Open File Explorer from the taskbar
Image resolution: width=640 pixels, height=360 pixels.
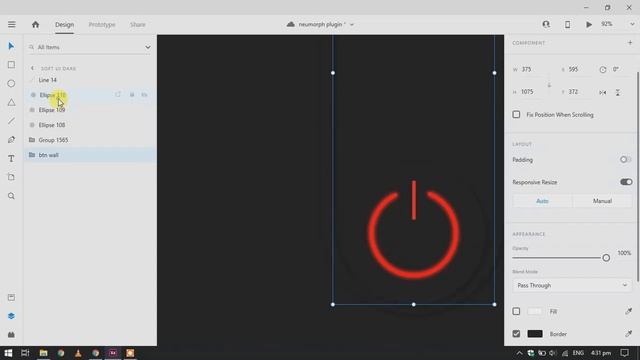pyautogui.click(x=43, y=353)
